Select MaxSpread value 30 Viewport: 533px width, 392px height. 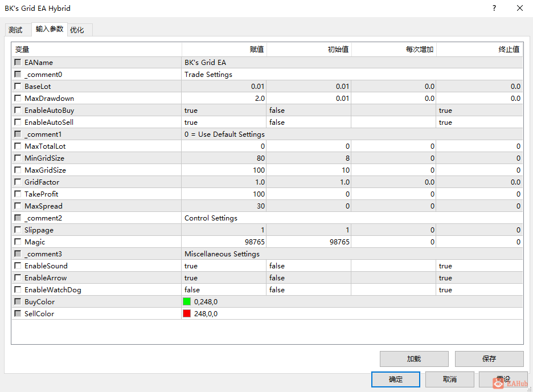tap(224, 206)
